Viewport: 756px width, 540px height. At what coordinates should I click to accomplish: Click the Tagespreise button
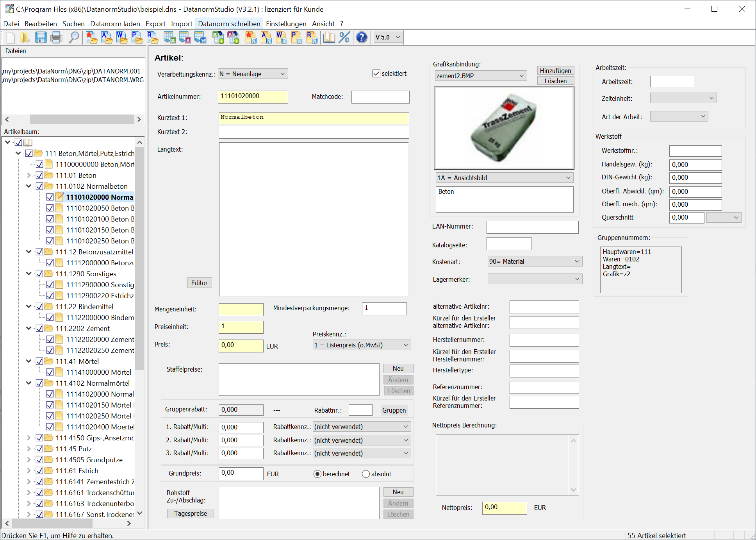[x=191, y=513]
